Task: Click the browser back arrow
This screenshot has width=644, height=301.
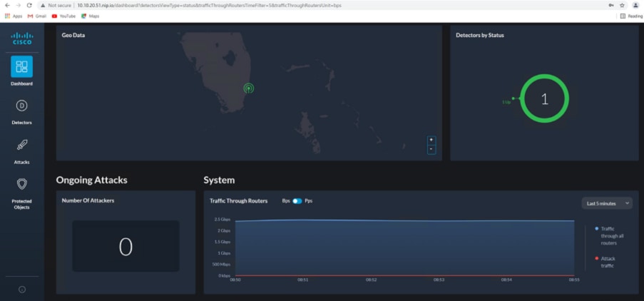Action: [7, 5]
